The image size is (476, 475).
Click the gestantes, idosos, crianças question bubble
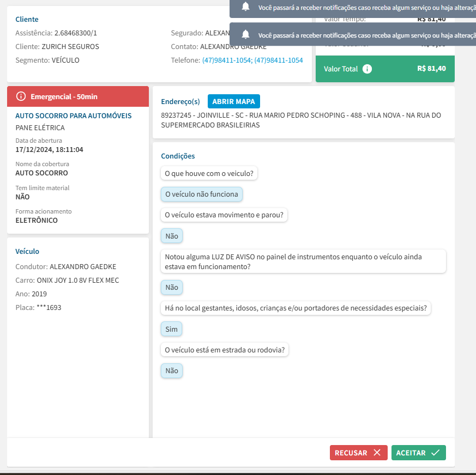point(296,308)
